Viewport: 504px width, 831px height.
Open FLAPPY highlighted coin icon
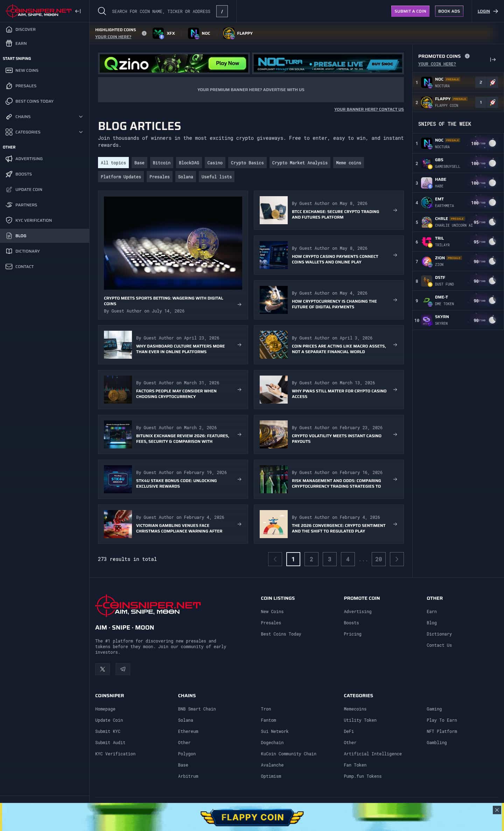[229, 33]
